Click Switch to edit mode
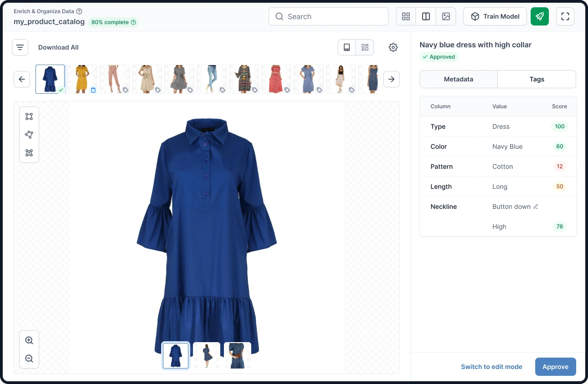The width and height of the screenshot is (588, 384). pyautogui.click(x=492, y=367)
